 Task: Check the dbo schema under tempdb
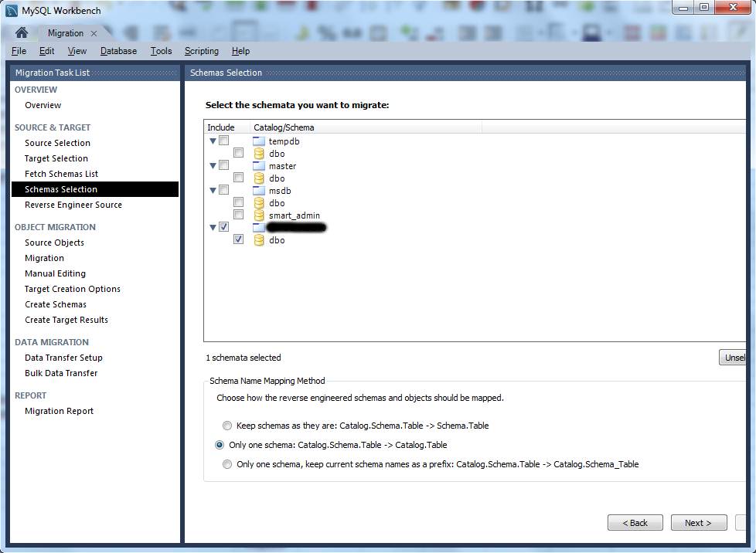click(238, 153)
